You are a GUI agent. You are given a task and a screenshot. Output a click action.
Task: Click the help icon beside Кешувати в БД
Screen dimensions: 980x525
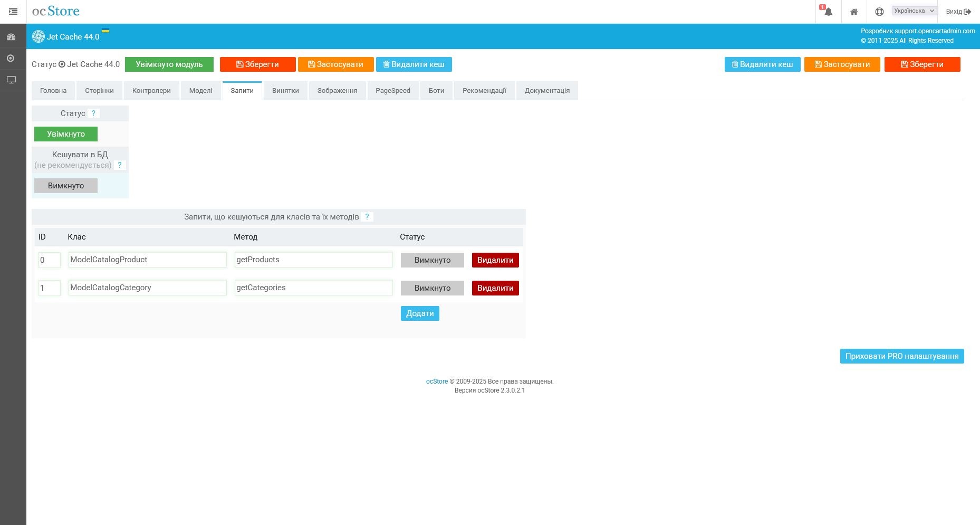(x=120, y=165)
